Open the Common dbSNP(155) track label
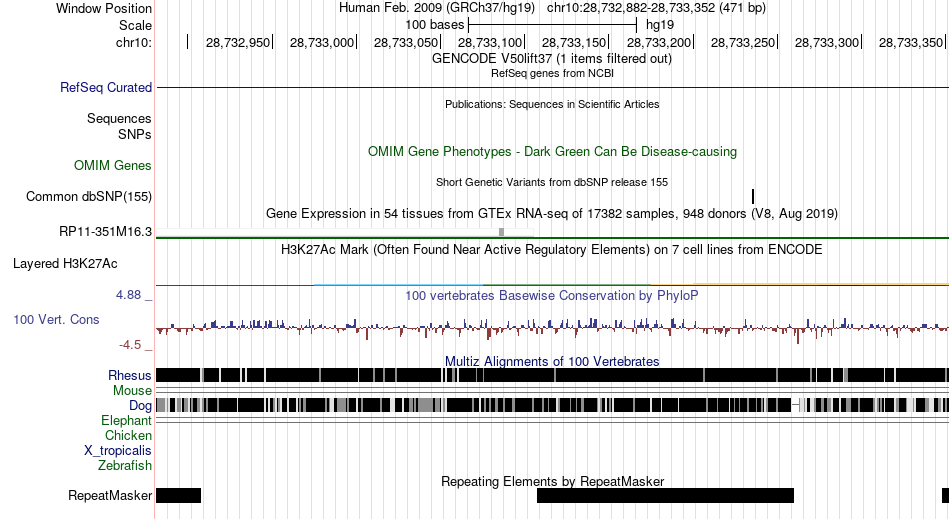Screen dimensions: 950x519 tap(88, 196)
